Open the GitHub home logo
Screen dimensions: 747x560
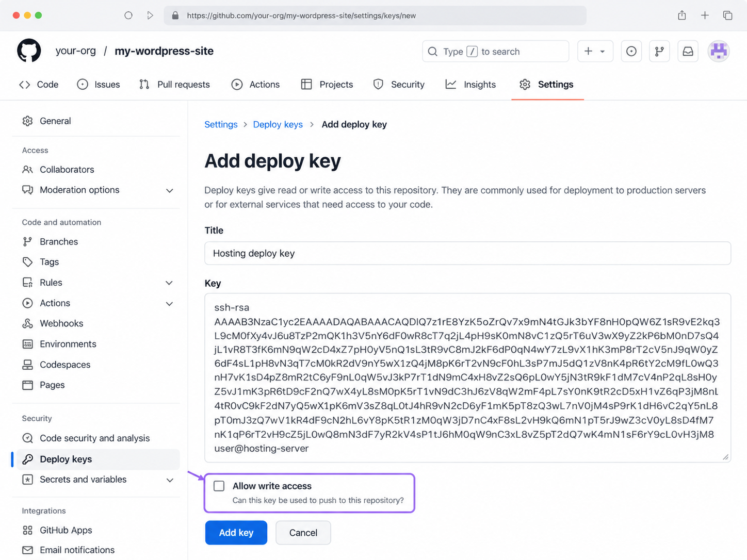click(29, 51)
